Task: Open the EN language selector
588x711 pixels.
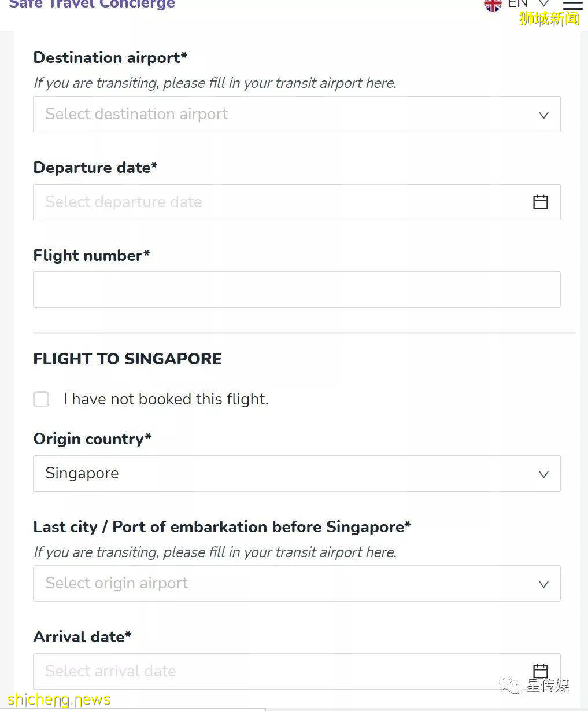Action: pyautogui.click(x=527, y=5)
